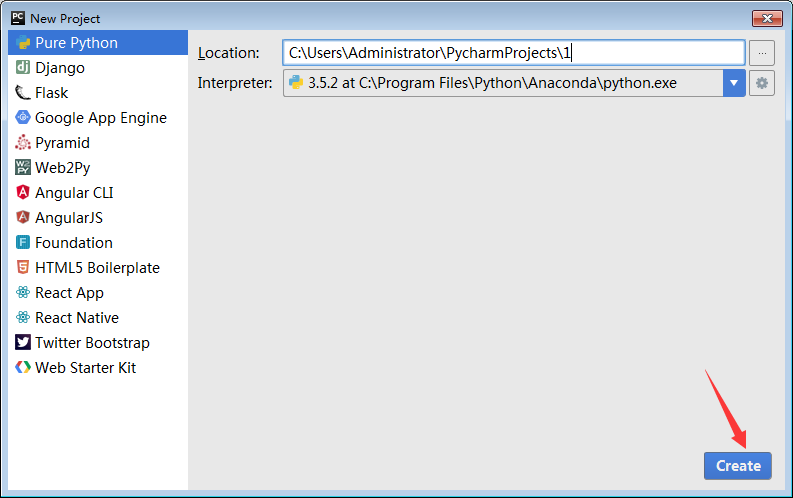
Task: Click the React App atom icon
Action: coord(23,292)
